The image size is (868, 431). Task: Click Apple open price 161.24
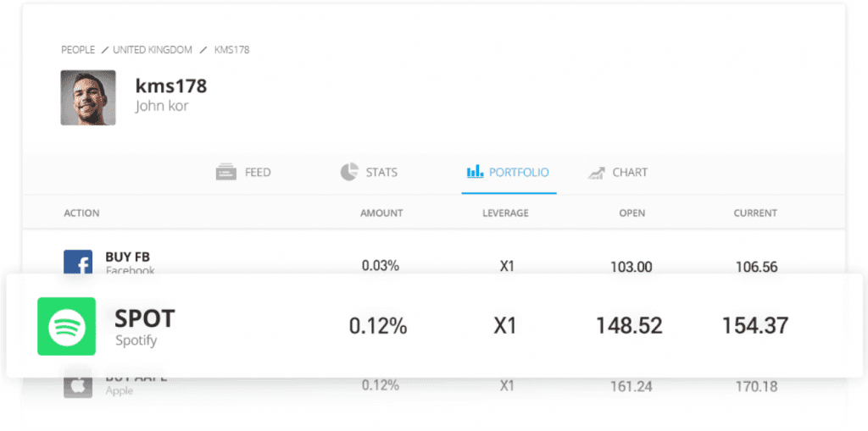click(631, 385)
